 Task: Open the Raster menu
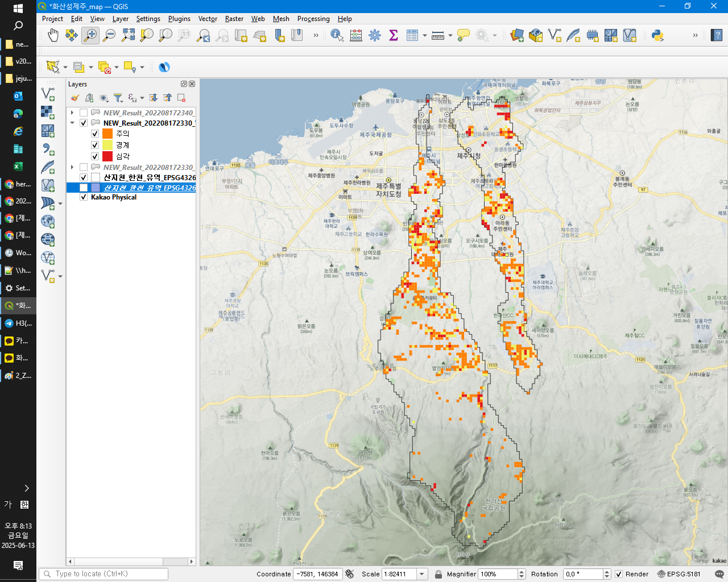[x=234, y=19]
